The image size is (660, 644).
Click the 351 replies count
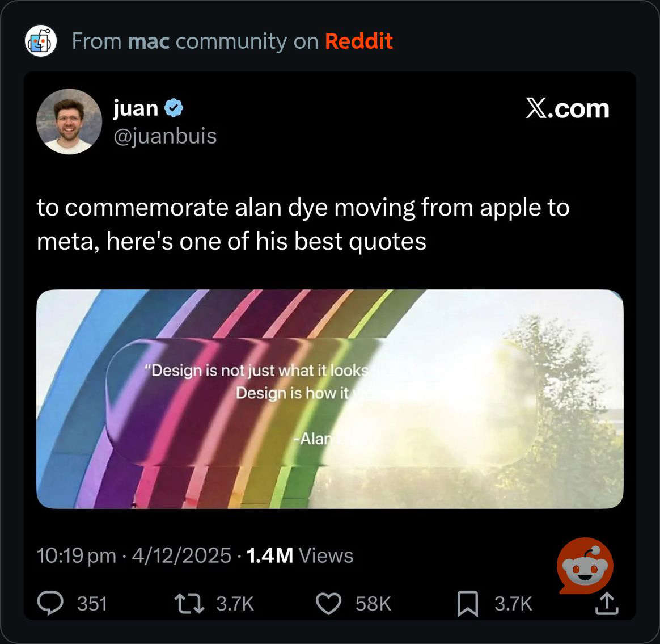[x=92, y=604]
